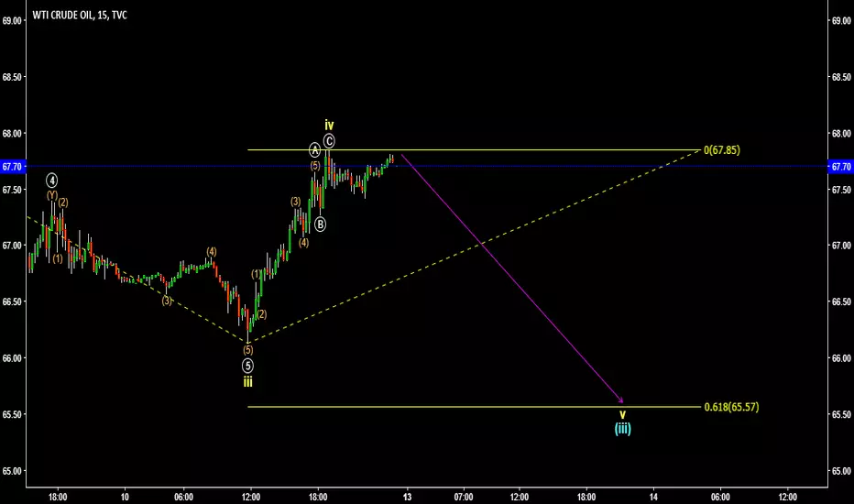Select the circled B wave marker
The width and height of the screenshot is (854, 504).
pyautogui.click(x=321, y=224)
